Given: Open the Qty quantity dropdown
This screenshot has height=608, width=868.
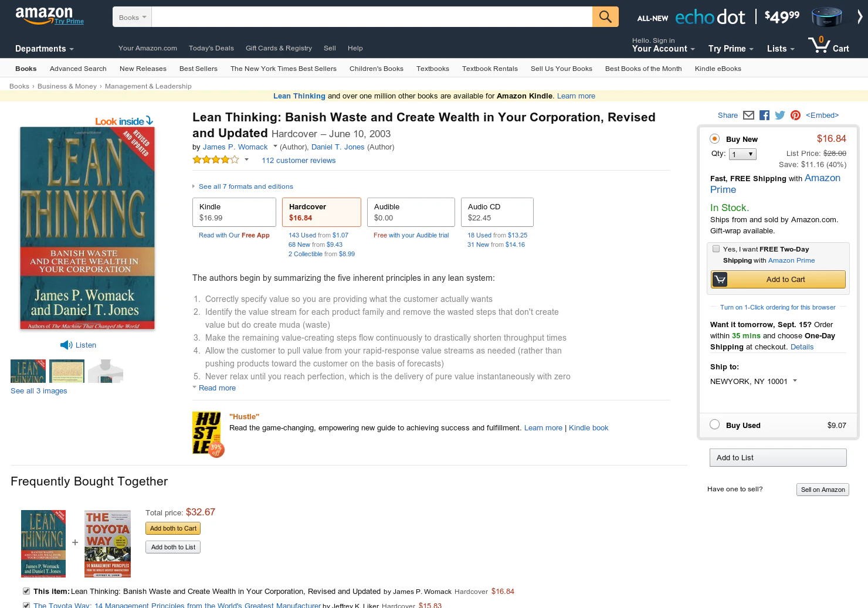Looking at the screenshot, I should [742, 154].
